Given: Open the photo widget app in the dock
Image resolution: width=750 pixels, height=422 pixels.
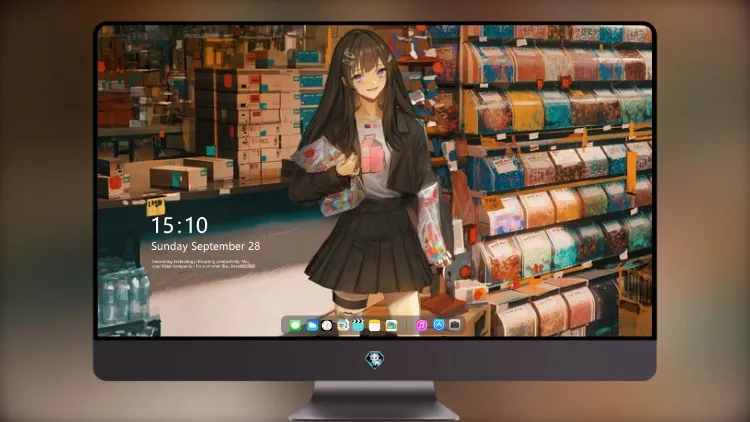Looking at the screenshot, I should pos(391,325).
